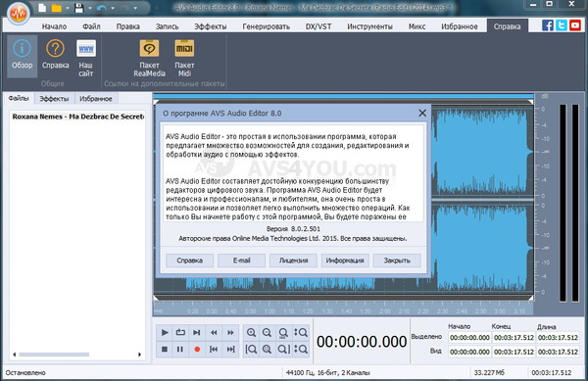Open the Начало ribbon tab
588x381 pixels.
[54, 26]
